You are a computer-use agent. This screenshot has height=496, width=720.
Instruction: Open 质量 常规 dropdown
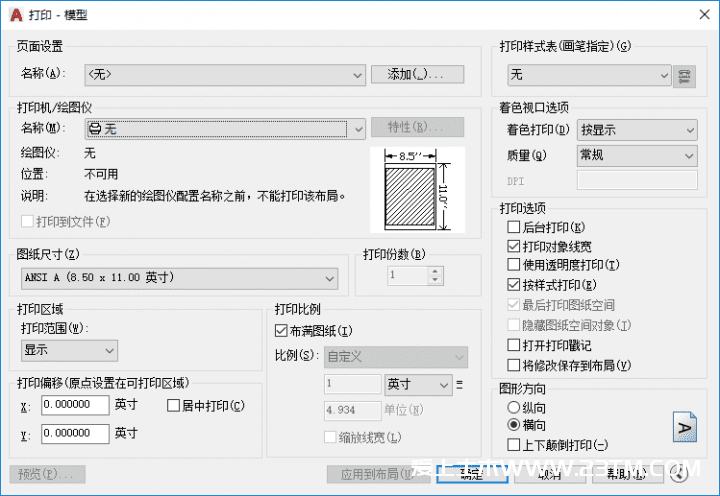pos(637,156)
